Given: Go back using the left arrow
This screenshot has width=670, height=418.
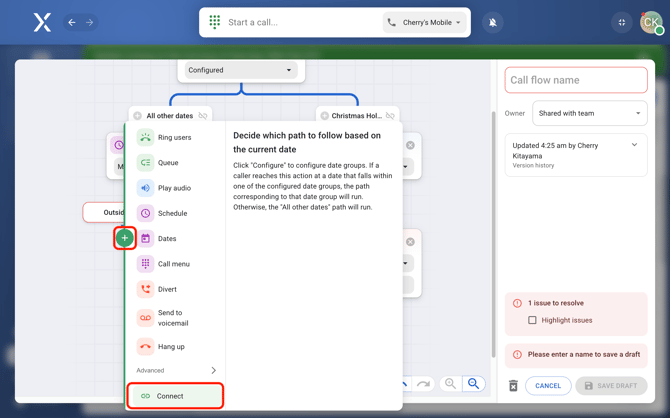Looking at the screenshot, I should click(72, 22).
